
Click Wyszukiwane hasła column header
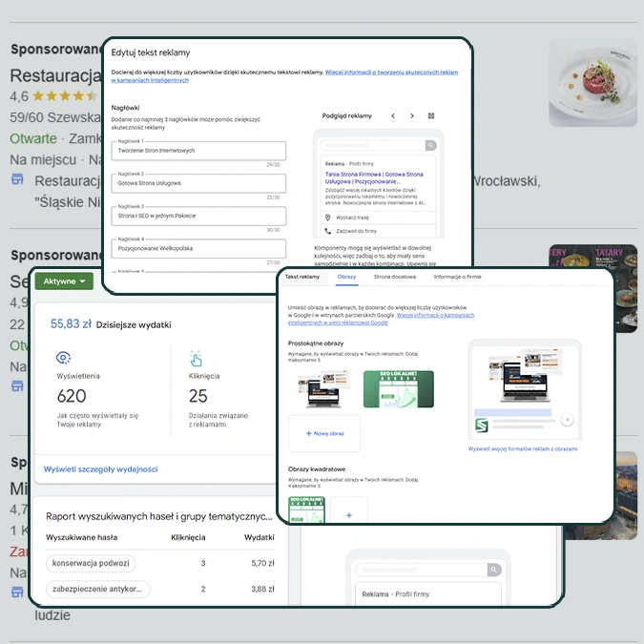[82, 537]
